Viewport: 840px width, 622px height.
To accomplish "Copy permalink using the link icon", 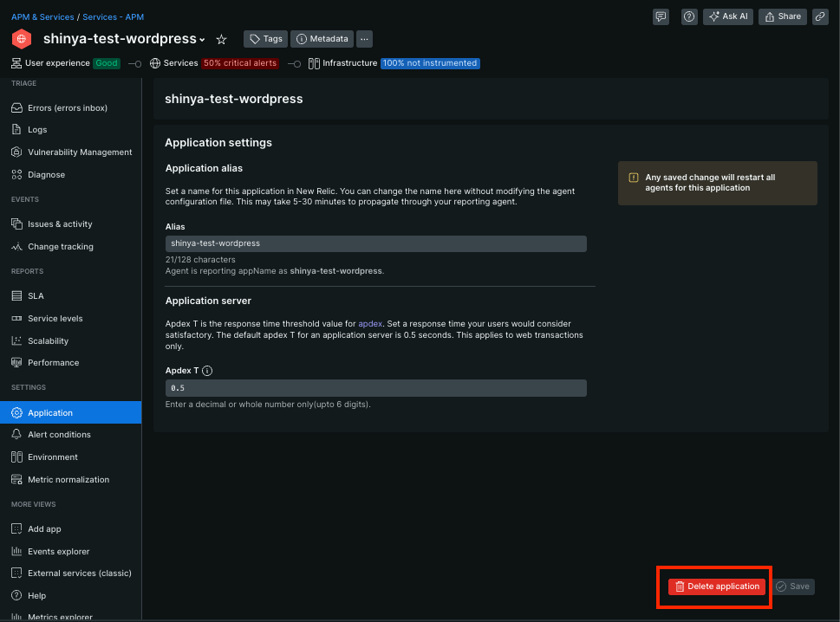I will click(820, 16).
